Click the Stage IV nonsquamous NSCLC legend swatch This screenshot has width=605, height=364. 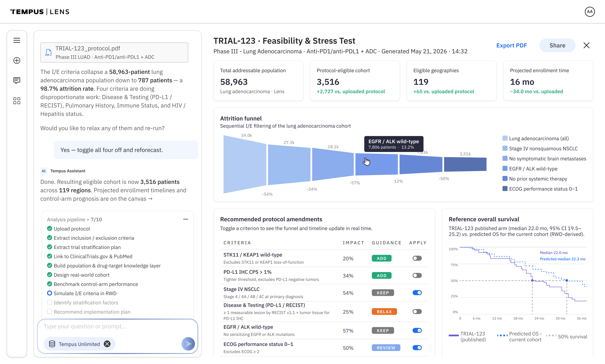click(505, 148)
